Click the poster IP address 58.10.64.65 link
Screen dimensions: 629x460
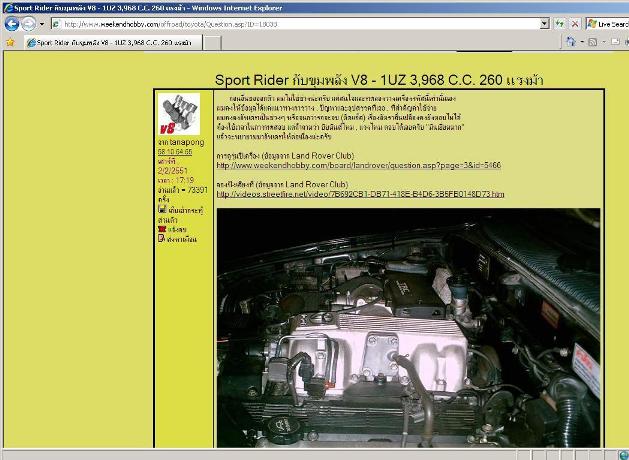(x=175, y=152)
